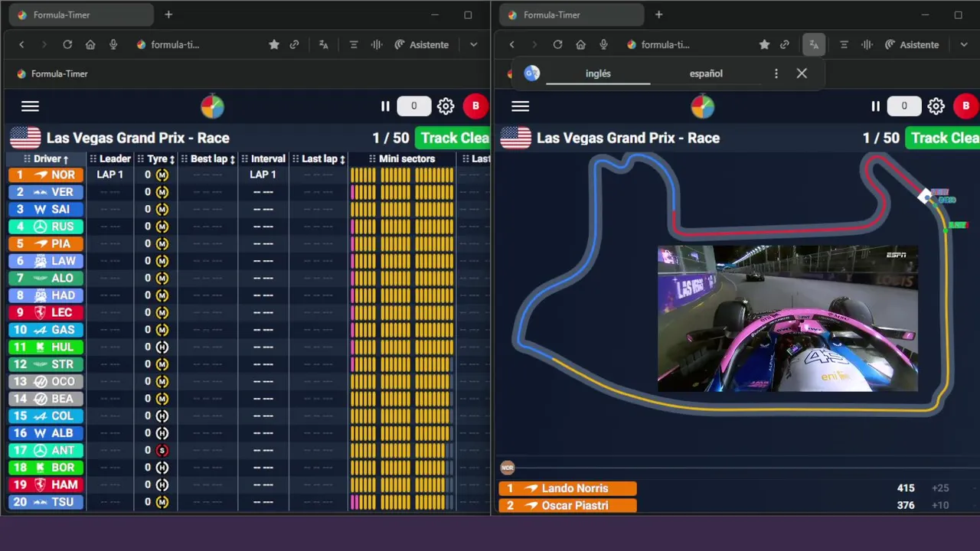Screen dimensions: 980x551
Task: Click Mini sectors column header
Action: tap(402, 158)
